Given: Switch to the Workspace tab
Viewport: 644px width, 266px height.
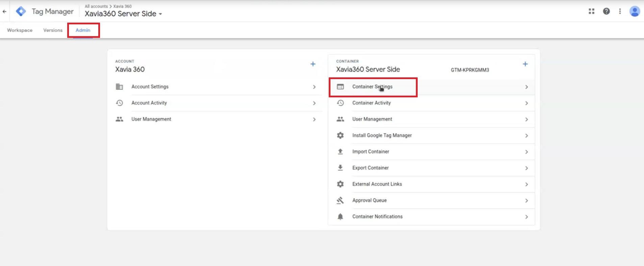Looking at the screenshot, I should (x=20, y=30).
